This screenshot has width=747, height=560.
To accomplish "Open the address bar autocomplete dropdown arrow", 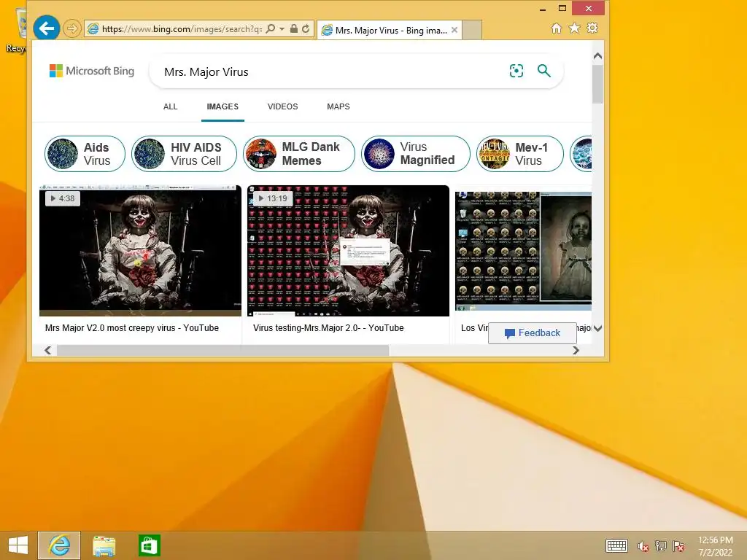I will coord(282,29).
